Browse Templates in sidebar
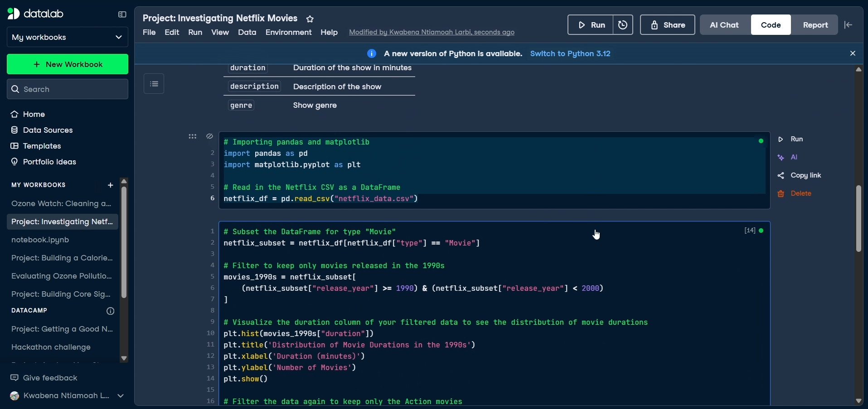Viewport: 868px width, 409px height. (36, 146)
